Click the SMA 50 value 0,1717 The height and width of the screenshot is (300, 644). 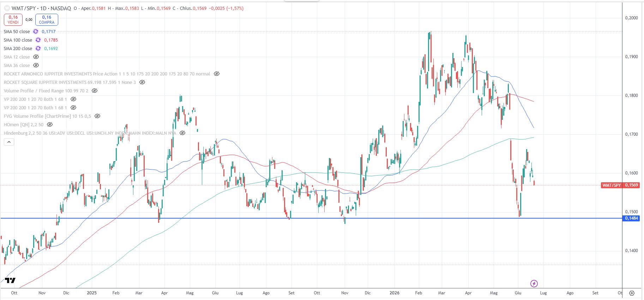pyautogui.click(x=49, y=31)
